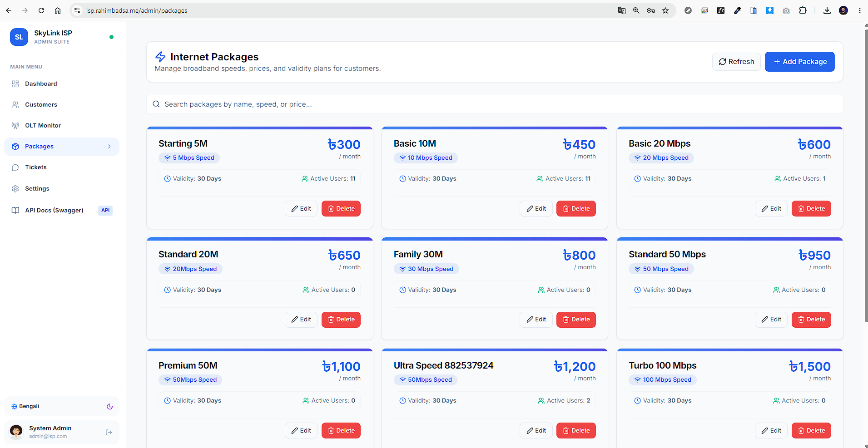Click the 5 Mbps Speed badge
This screenshot has width=868, height=448.
[189, 158]
